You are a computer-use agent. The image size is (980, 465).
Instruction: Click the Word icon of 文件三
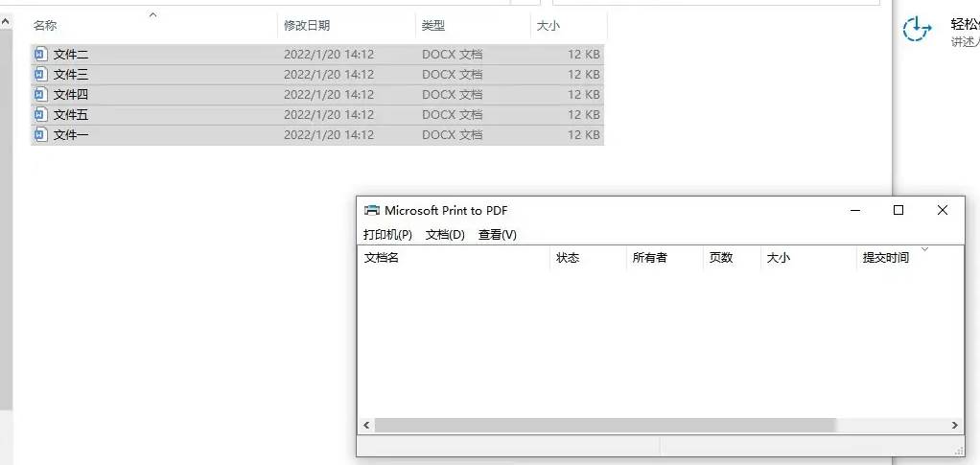(x=40, y=75)
